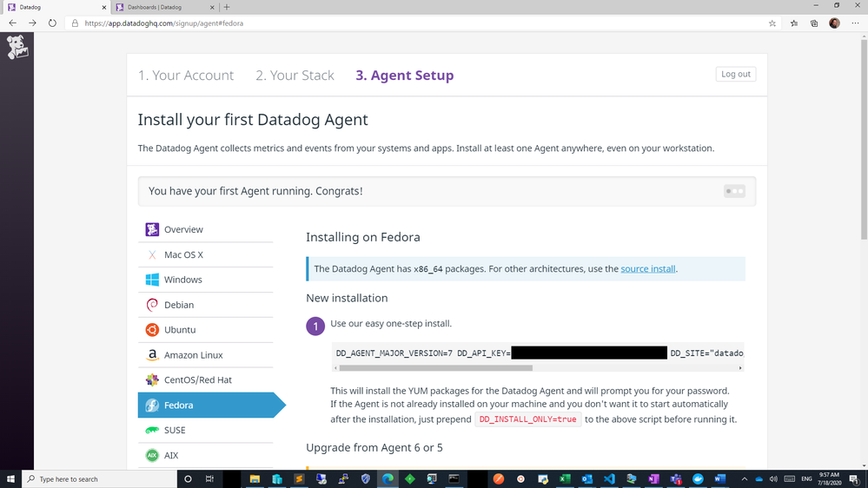This screenshot has width=868, height=488.
Task: Open Microsoft Teams from the taskbar
Action: click(x=676, y=479)
